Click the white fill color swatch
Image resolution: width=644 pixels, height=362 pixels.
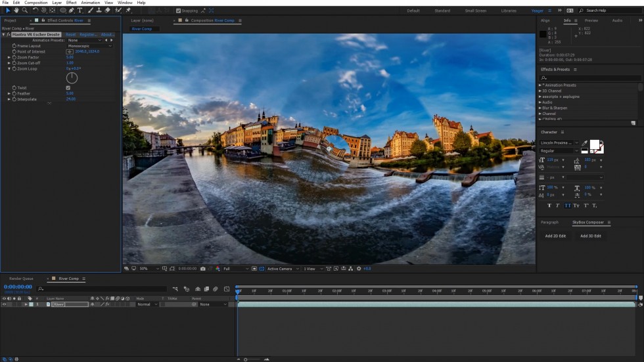[x=594, y=145]
